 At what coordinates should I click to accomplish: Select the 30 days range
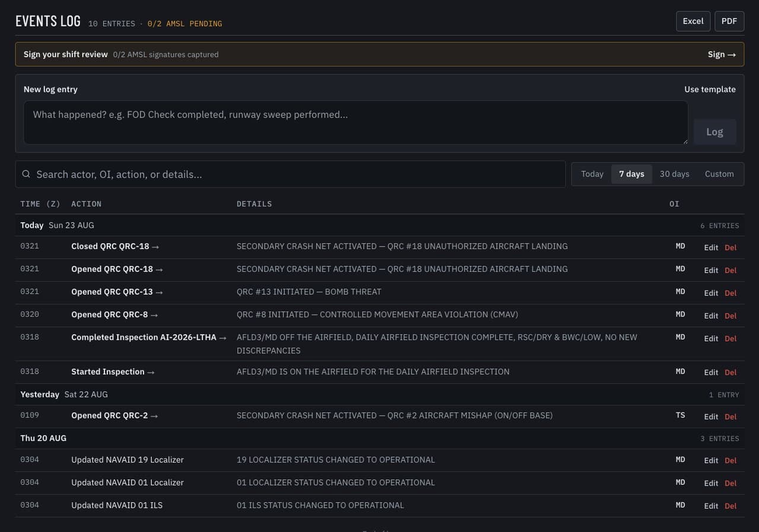tap(674, 174)
